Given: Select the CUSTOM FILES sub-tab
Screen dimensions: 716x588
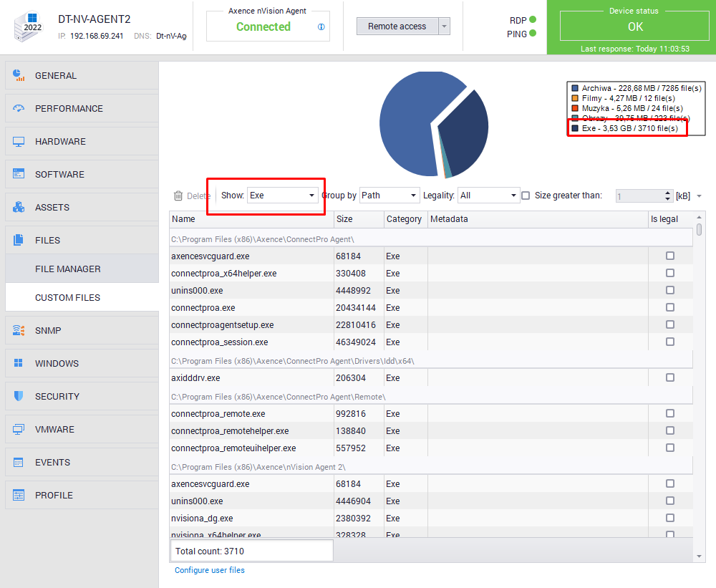Looking at the screenshot, I should point(82,297).
